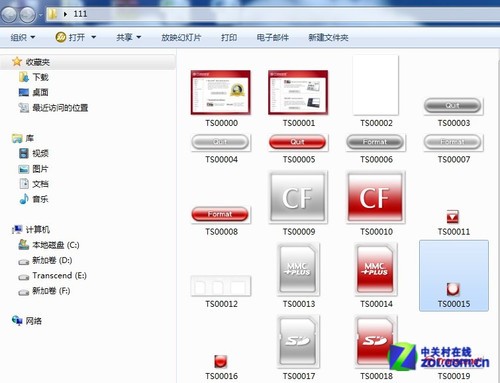Select the red dropdown arrow icon TS00011
Screen dimensions: 500x383
coord(453,217)
